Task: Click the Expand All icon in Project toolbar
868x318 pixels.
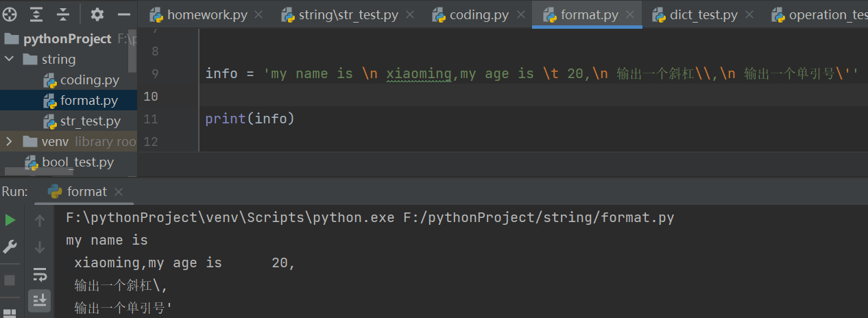Action: tap(36, 14)
